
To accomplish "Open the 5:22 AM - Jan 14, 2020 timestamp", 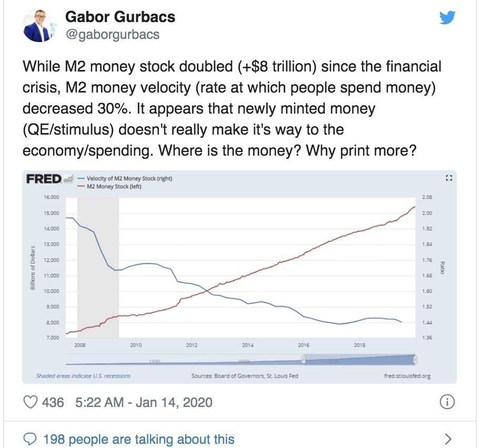I will pyautogui.click(x=144, y=402).
